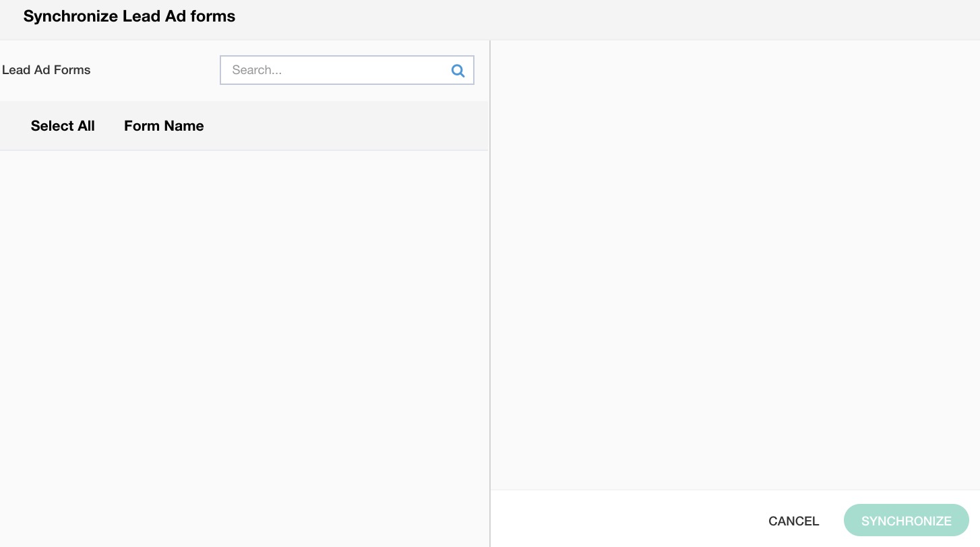Dismiss the dialog with Cancel

793,521
